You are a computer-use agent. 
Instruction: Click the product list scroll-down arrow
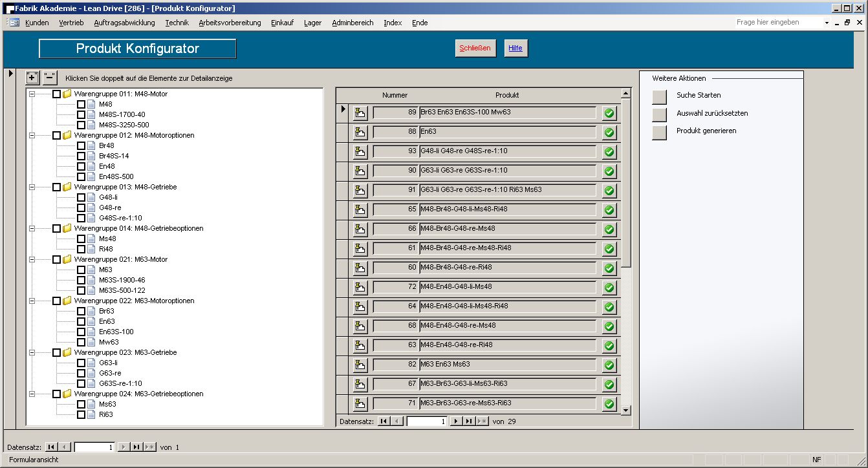click(x=625, y=410)
